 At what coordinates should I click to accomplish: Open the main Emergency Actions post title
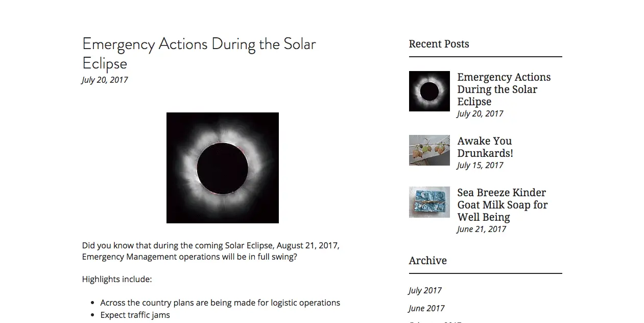(199, 53)
